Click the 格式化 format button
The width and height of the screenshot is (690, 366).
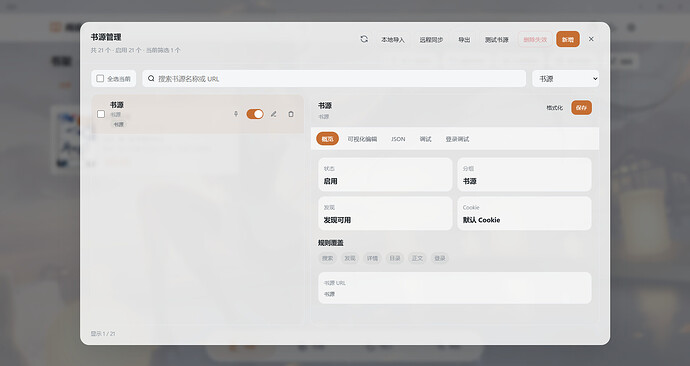pyautogui.click(x=554, y=108)
